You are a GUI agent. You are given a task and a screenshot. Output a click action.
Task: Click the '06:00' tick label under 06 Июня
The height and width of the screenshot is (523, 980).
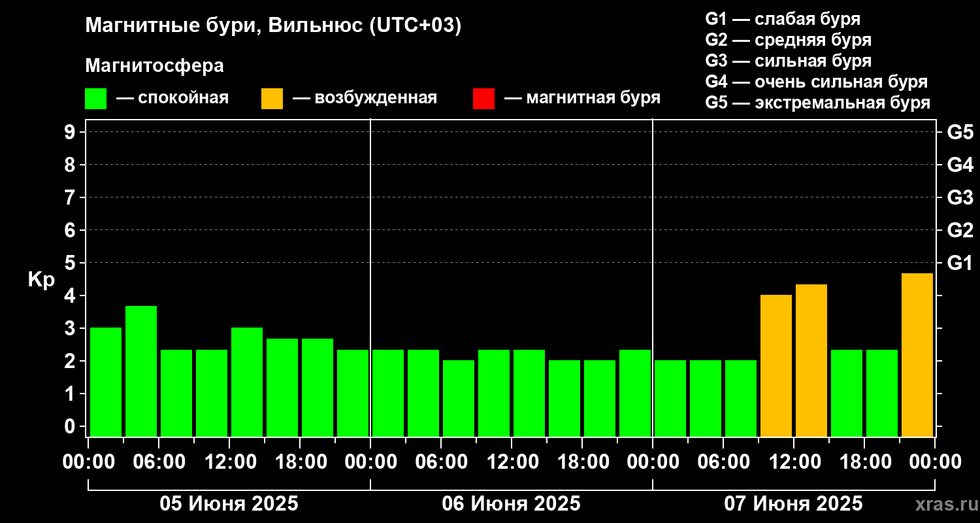(x=441, y=462)
